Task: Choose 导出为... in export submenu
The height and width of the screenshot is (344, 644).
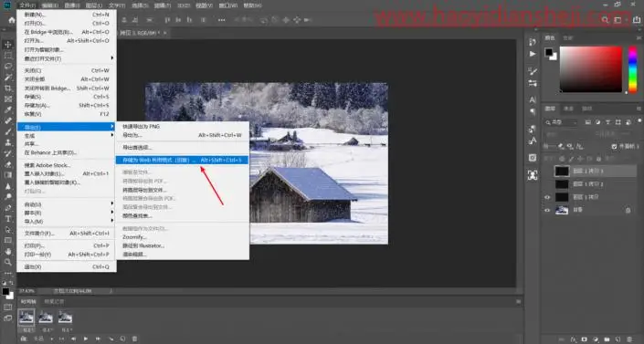Action: click(x=183, y=135)
